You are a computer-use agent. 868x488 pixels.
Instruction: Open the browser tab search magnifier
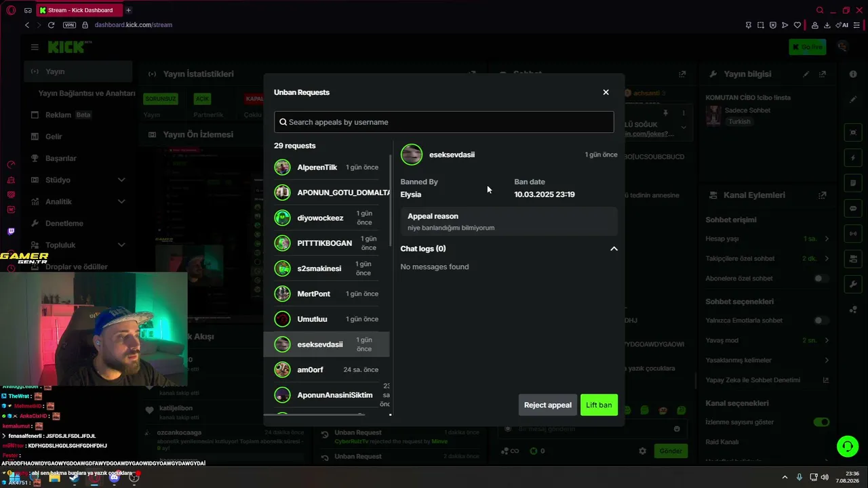click(x=820, y=10)
